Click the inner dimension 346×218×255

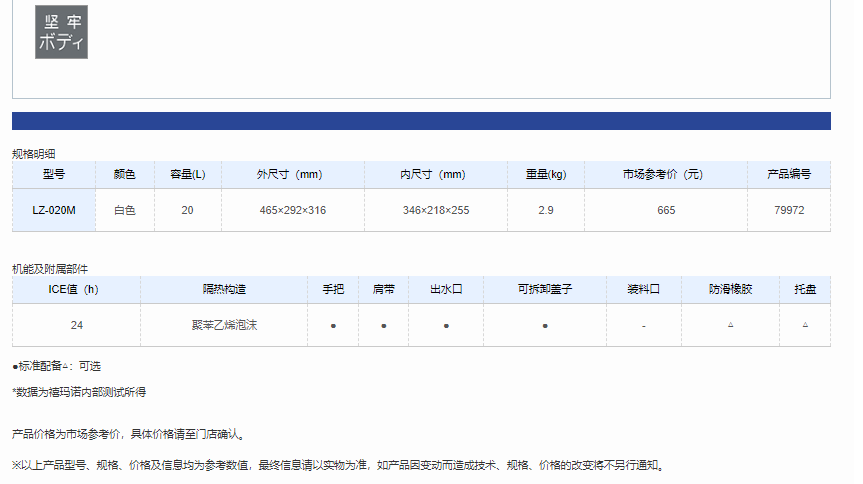(436, 210)
